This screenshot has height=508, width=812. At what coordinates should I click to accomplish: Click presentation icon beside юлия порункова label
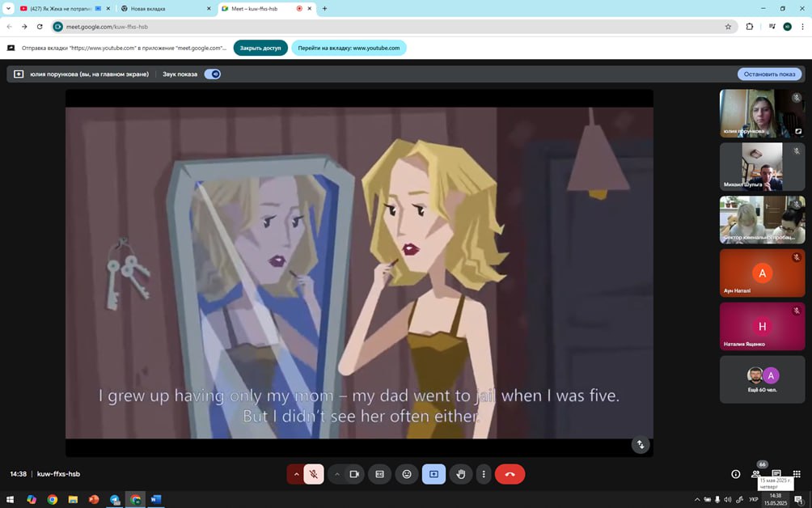[19, 74]
